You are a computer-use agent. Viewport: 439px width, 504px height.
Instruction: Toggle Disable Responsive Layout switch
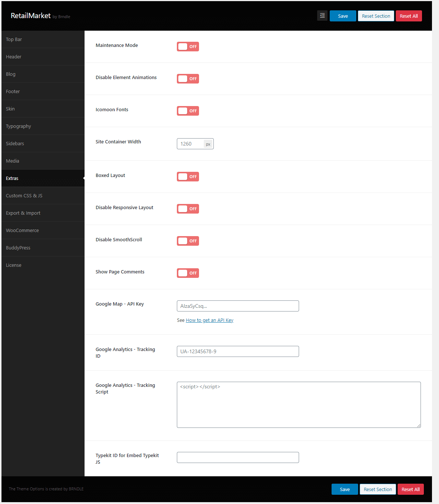click(x=188, y=209)
